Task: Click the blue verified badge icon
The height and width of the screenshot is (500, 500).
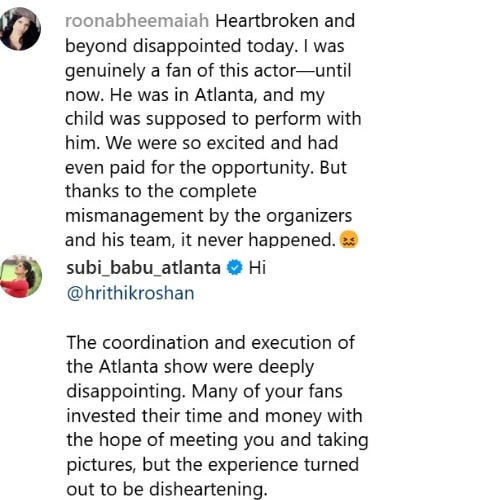Action: click(235, 268)
